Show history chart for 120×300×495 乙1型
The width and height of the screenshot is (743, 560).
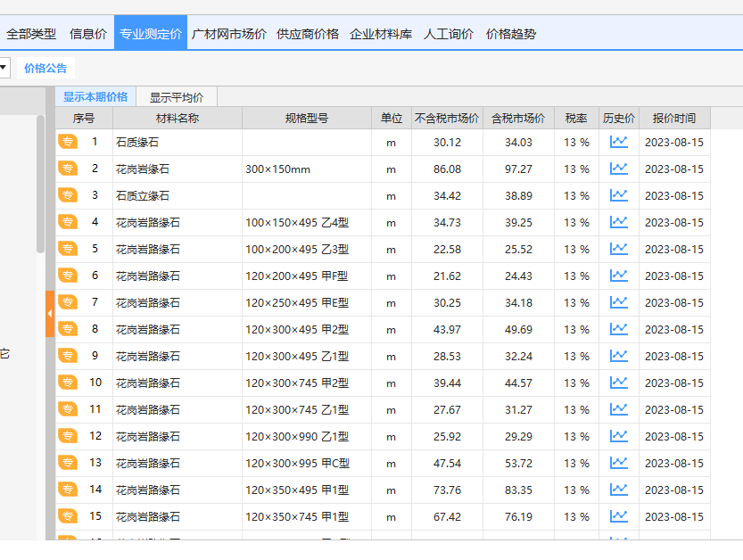(x=618, y=356)
